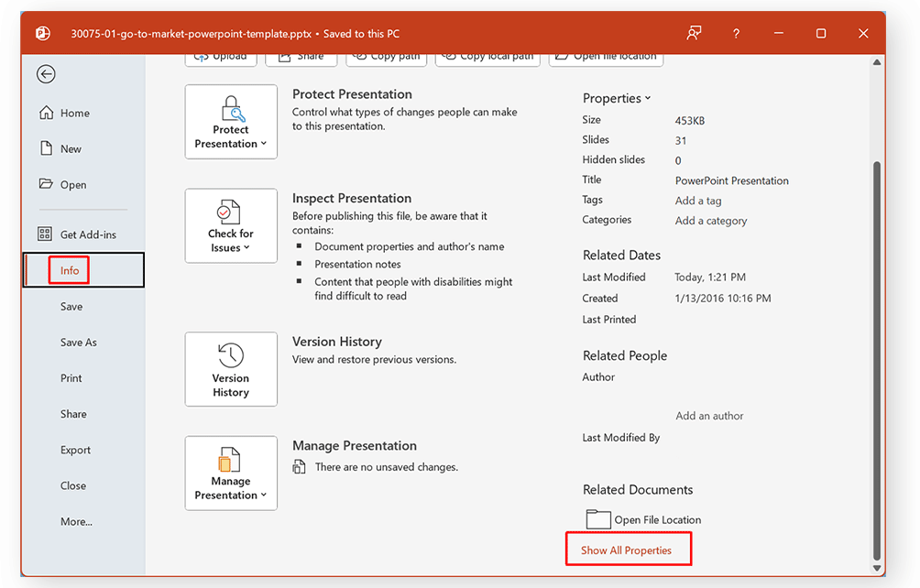Select Export from the sidebar menu

click(75, 450)
